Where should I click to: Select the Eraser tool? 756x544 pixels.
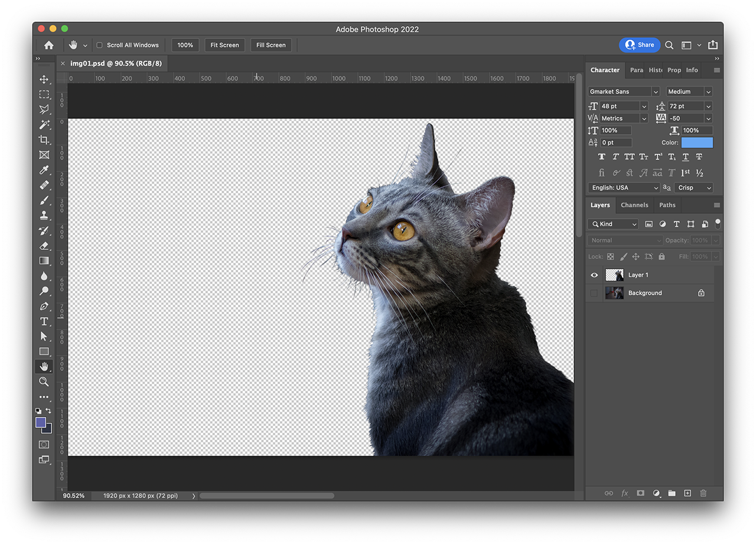(x=44, y=246)
